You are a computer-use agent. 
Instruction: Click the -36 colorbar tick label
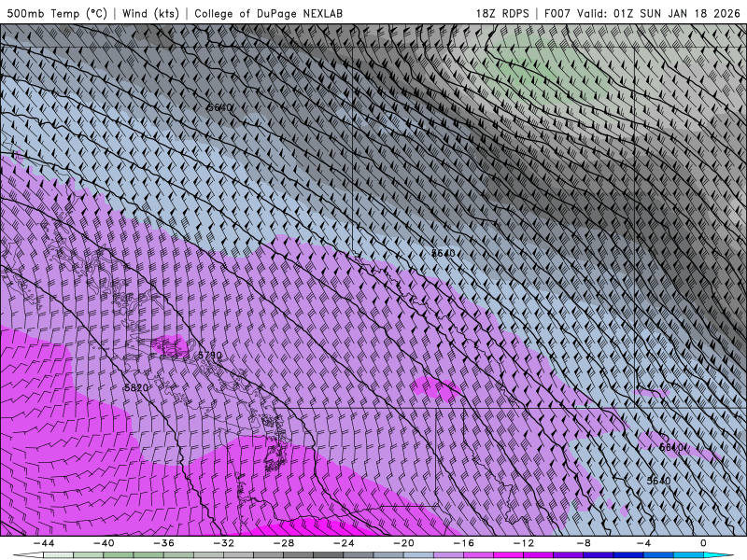coord(164,543)
